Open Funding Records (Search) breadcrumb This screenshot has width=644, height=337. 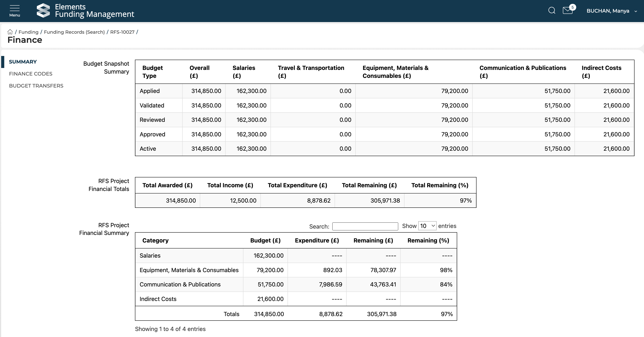[74, 32]
